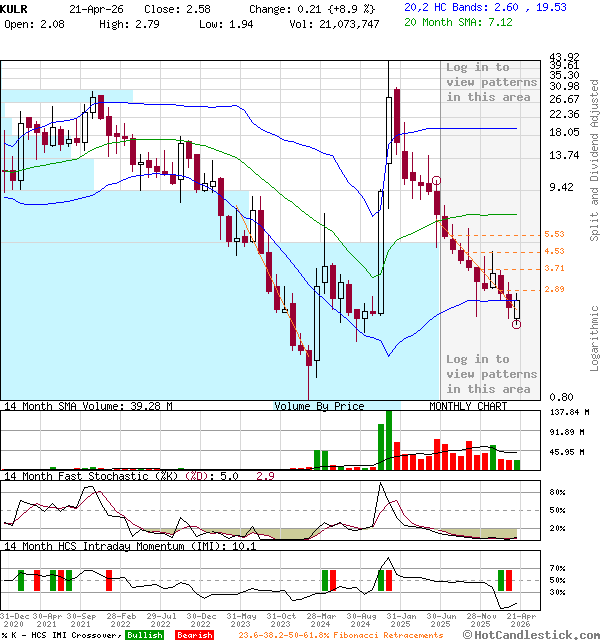Click the red circle marker on latest candle

tap(516, 324)
